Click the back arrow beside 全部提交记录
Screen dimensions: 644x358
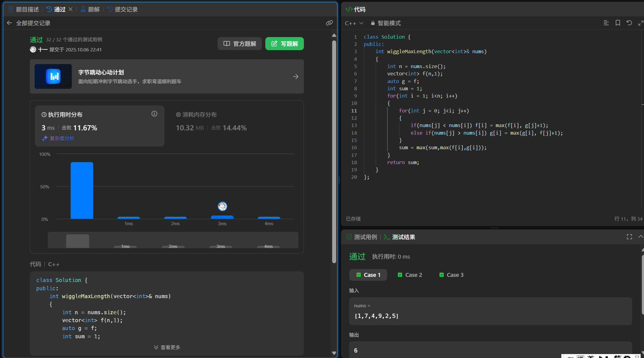[x=9, y=23]
